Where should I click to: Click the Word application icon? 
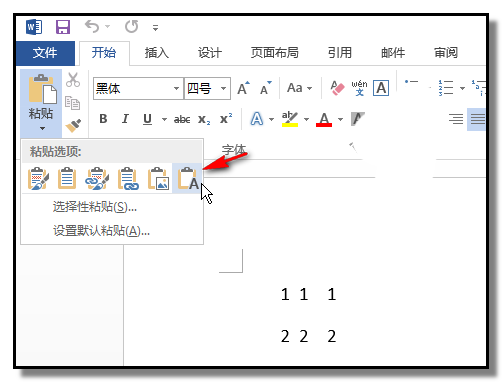(x=34, y=27)
